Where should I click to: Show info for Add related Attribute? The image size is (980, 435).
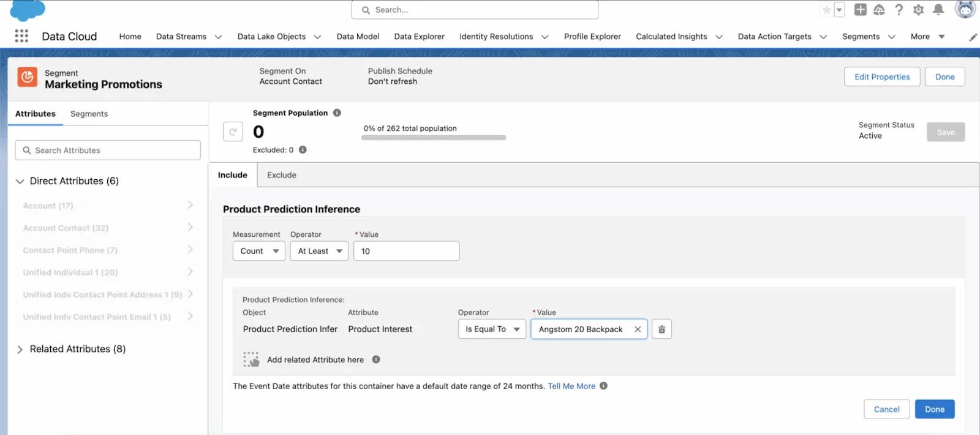[x=376, y=360]
